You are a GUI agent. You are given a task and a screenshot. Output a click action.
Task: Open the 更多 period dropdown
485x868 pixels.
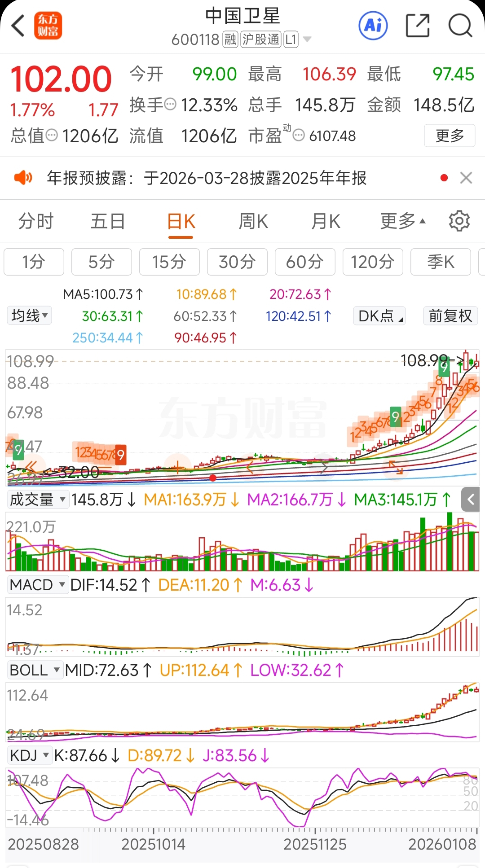click(x=403, y=221)
